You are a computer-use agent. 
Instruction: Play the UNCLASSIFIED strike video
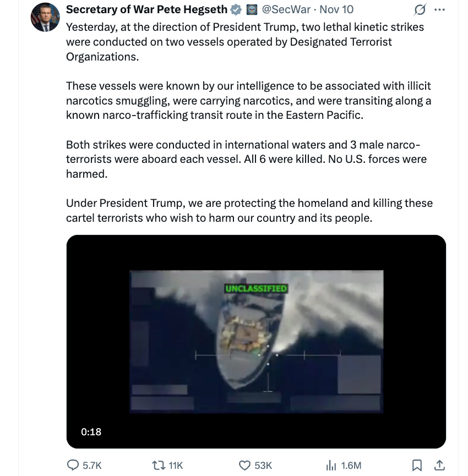[x=256, y=340]
